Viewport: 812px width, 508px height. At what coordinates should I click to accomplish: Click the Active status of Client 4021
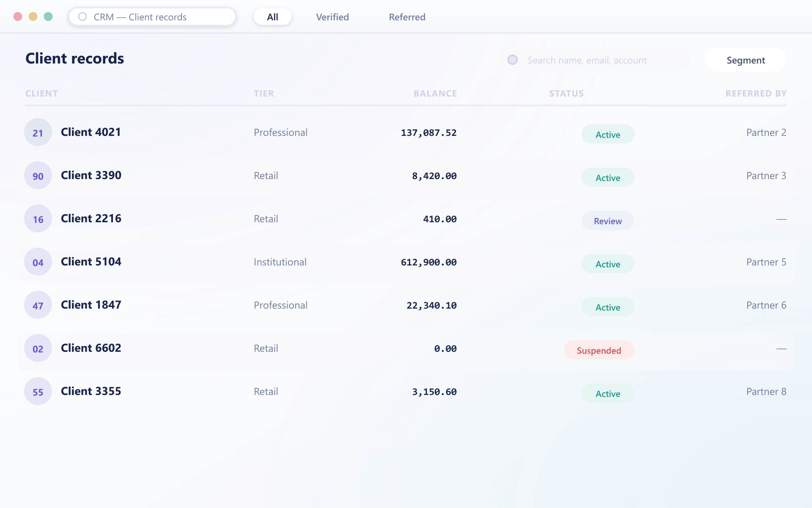(x=608, y=135)
